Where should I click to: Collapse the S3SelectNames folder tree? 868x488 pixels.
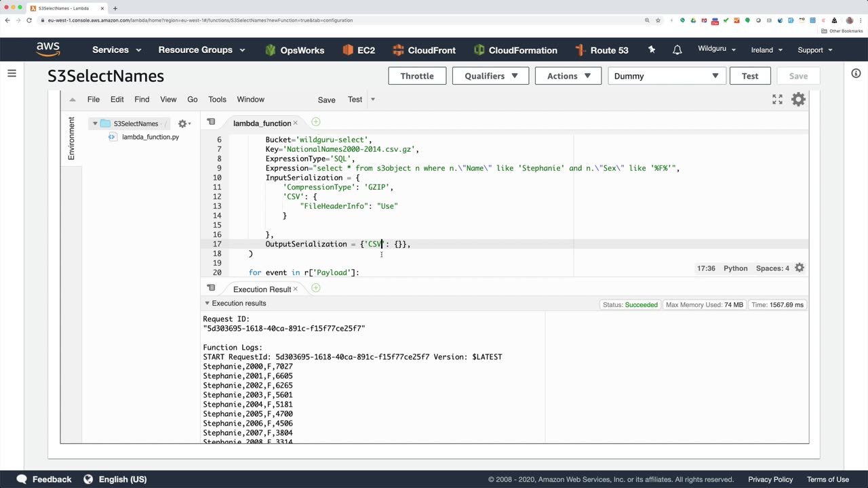pos(95,123)
